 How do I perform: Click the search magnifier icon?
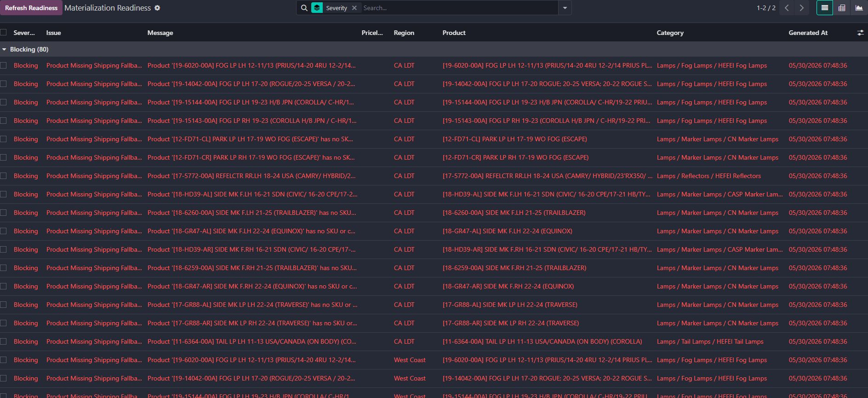(x=304, y=8)
